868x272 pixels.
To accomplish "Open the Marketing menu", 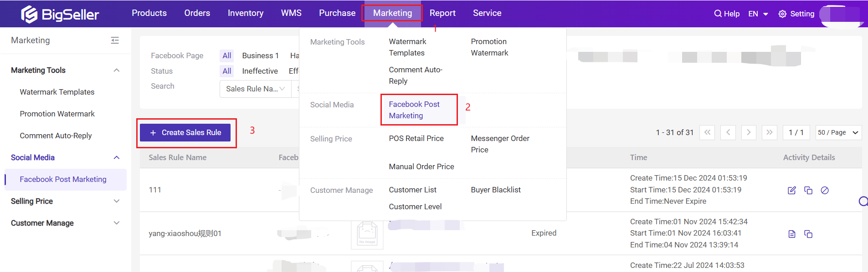I will click(392, 13).
